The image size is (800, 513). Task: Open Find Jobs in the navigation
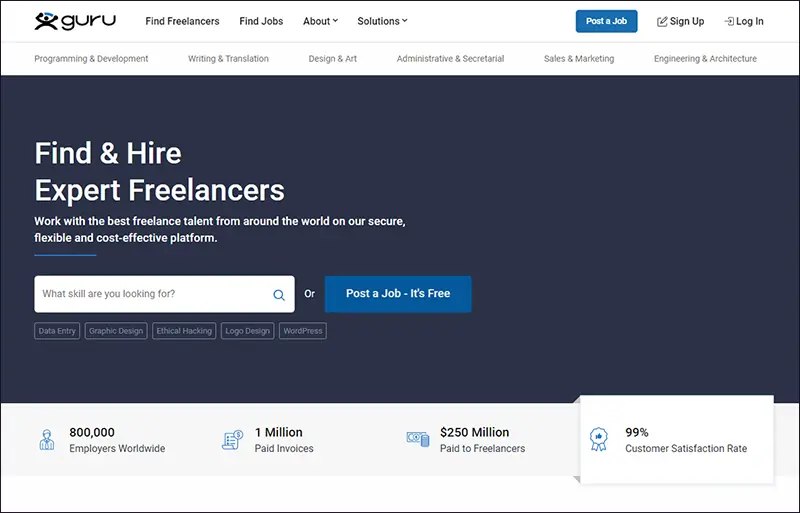261,21
